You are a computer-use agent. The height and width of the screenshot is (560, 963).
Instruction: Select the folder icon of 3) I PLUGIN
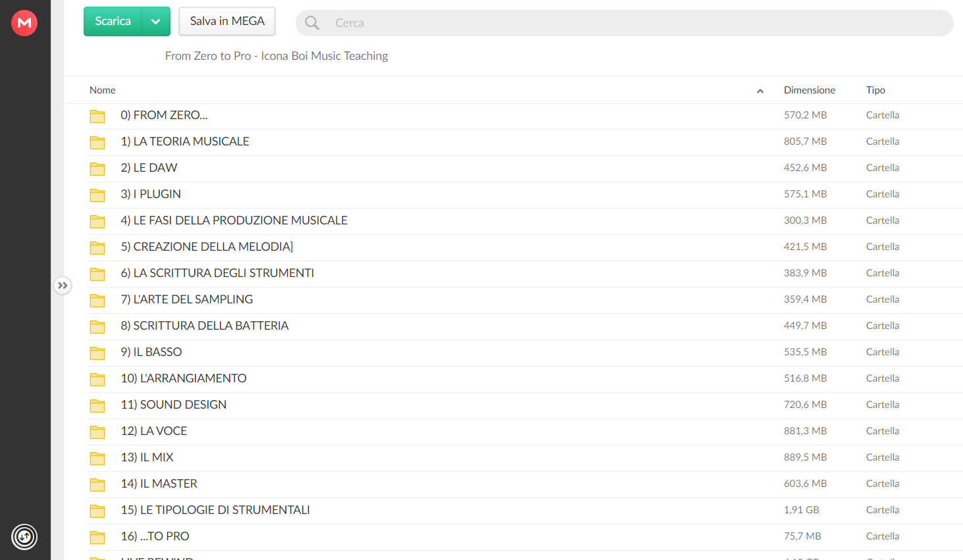pos(97,195)
